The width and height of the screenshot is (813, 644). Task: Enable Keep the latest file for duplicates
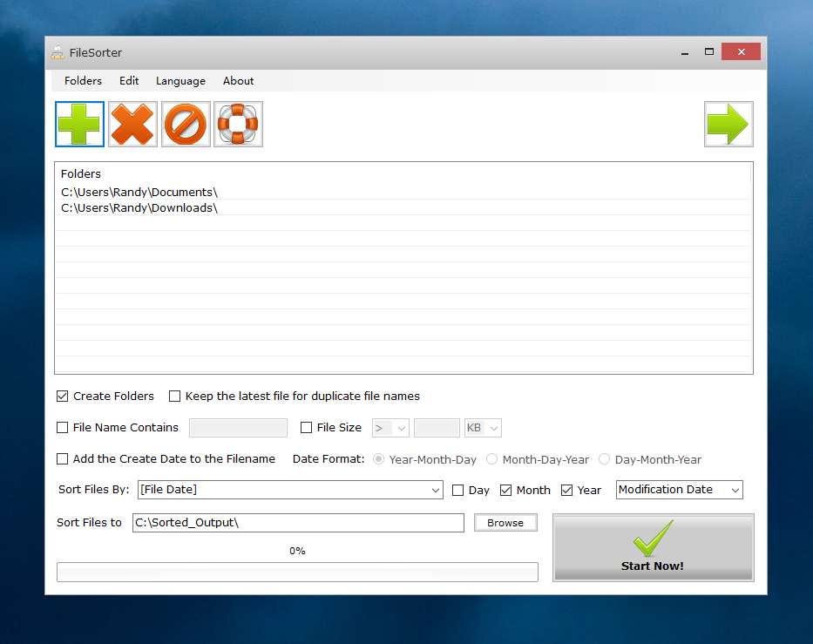[175, 397]
